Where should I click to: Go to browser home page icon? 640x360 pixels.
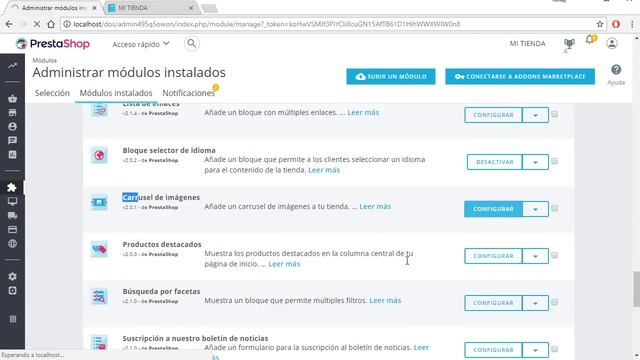(51, 24)
